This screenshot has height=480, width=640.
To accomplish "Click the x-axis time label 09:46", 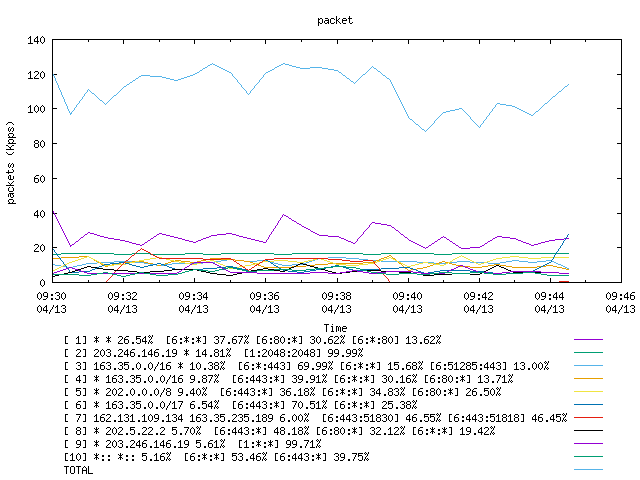I will [x=620, y=296].
